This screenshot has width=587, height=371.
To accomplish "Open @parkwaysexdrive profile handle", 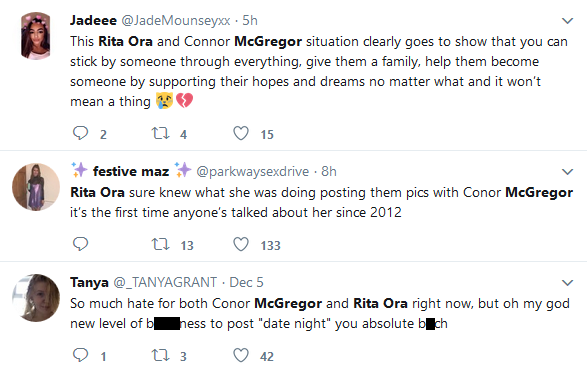I will [x=253, y=171].
